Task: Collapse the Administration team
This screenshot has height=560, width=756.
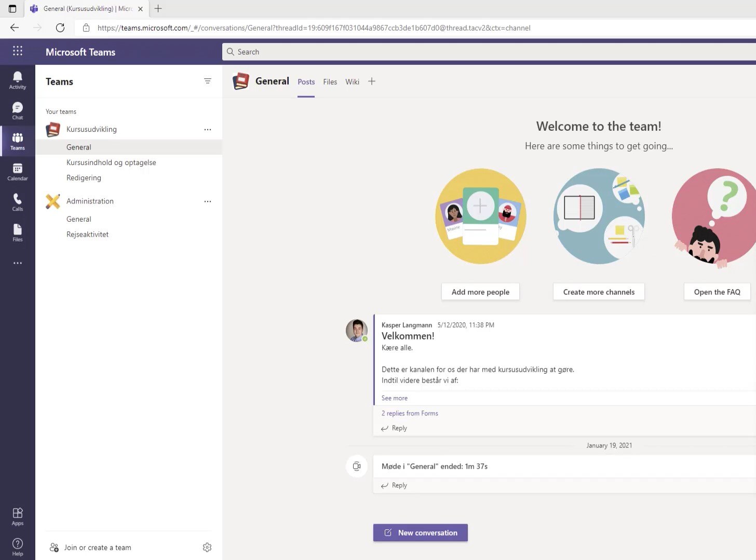Action: [x=90, y=201]
